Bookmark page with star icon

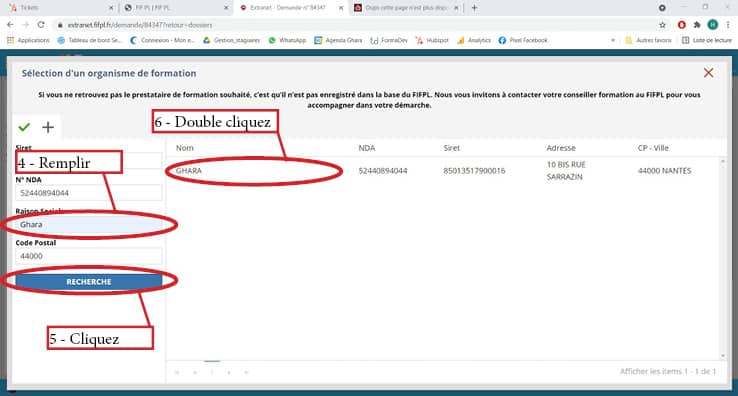click(663, 24)
